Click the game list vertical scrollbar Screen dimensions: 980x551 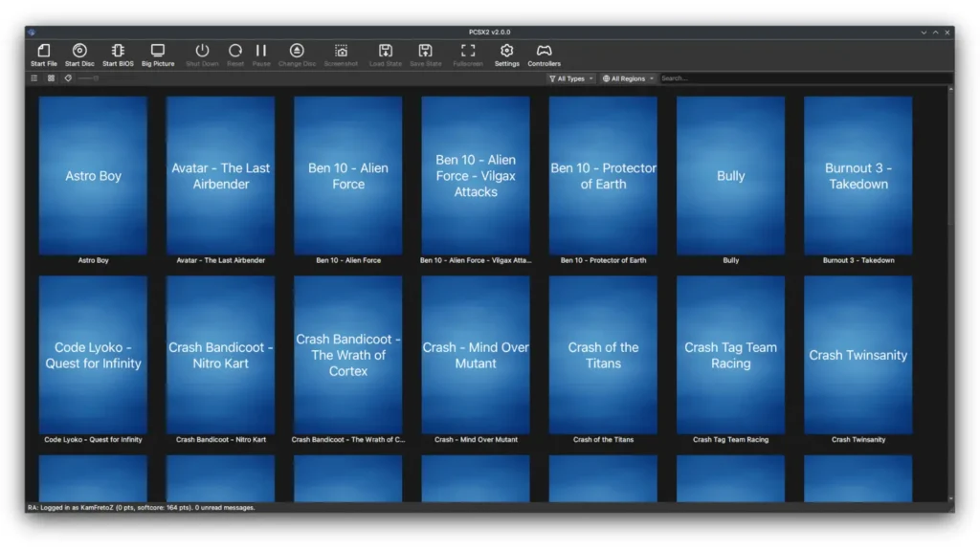[x=950, y=294]
